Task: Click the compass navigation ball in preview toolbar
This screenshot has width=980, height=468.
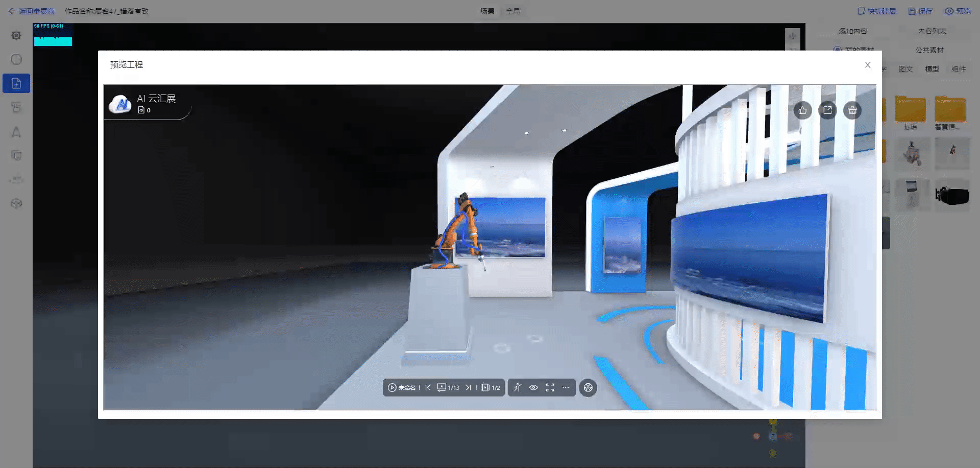Action: coord(588,387)
